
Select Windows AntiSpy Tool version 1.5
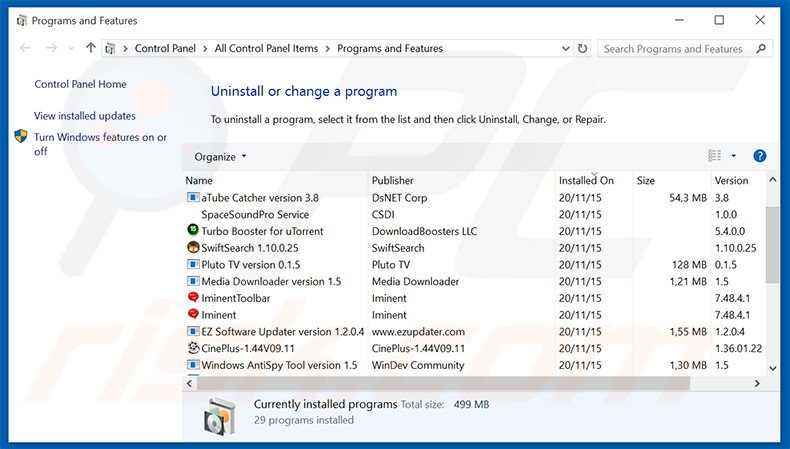279,365
